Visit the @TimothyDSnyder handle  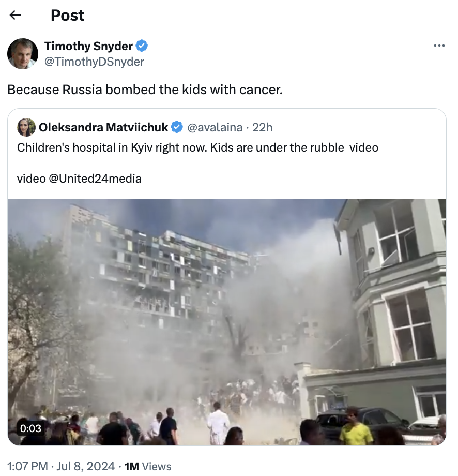coord(94,62)
